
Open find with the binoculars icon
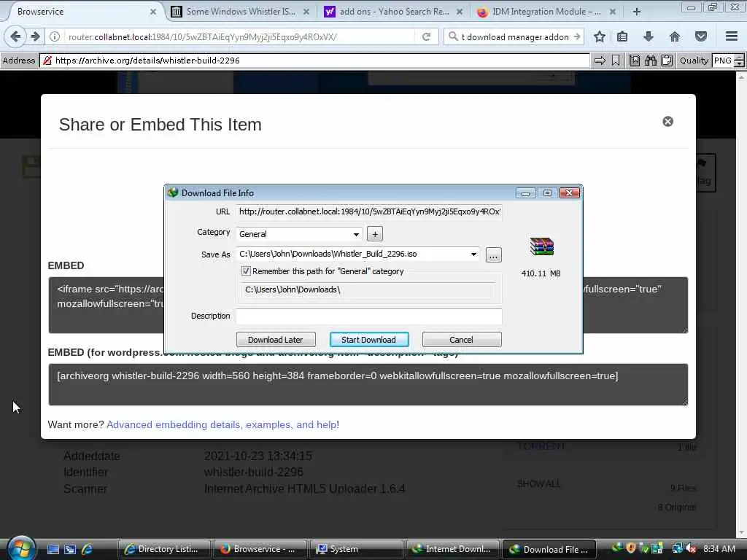pyautogui.click(x=651, y=61)
